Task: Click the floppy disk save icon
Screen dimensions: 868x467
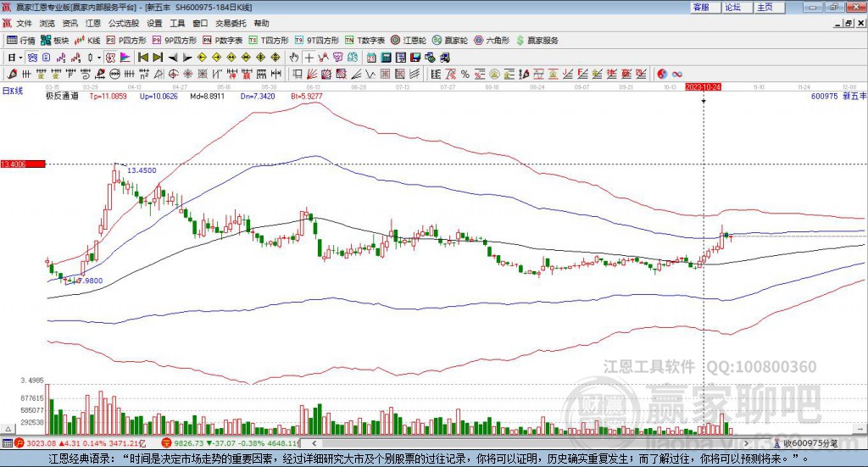Action: (x=415, y=58)
